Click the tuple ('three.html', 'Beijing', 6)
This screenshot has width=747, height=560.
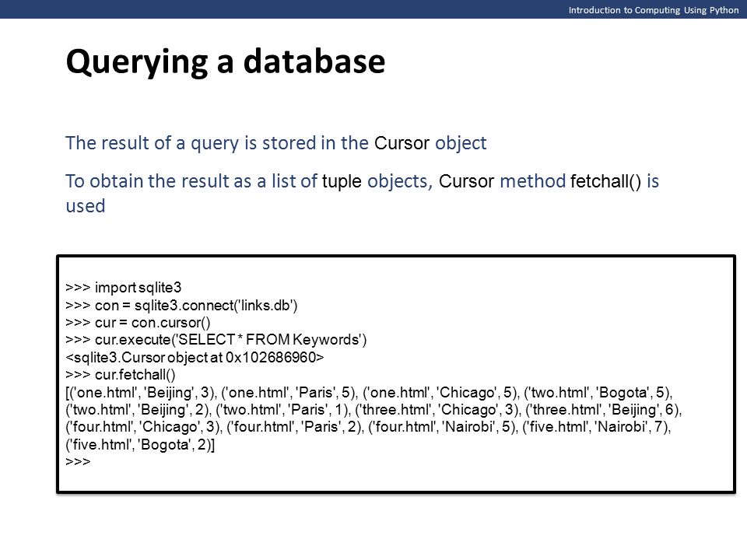pyautogui.click(x=602, y=410)
